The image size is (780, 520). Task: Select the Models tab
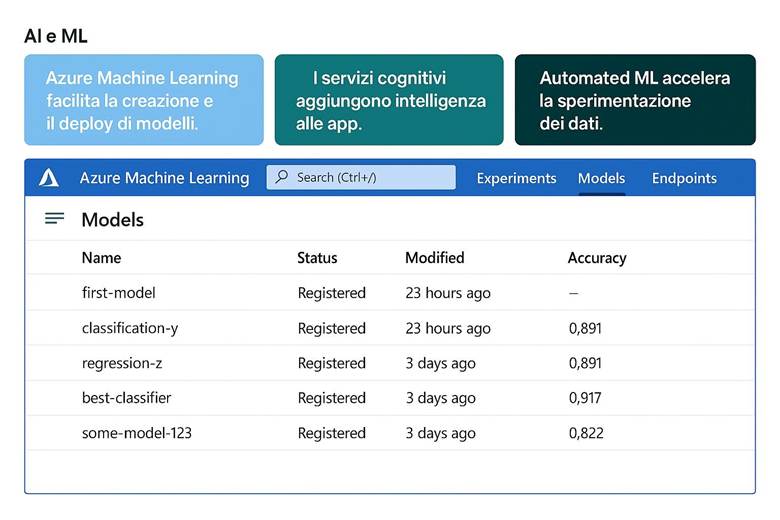[601, 178]
